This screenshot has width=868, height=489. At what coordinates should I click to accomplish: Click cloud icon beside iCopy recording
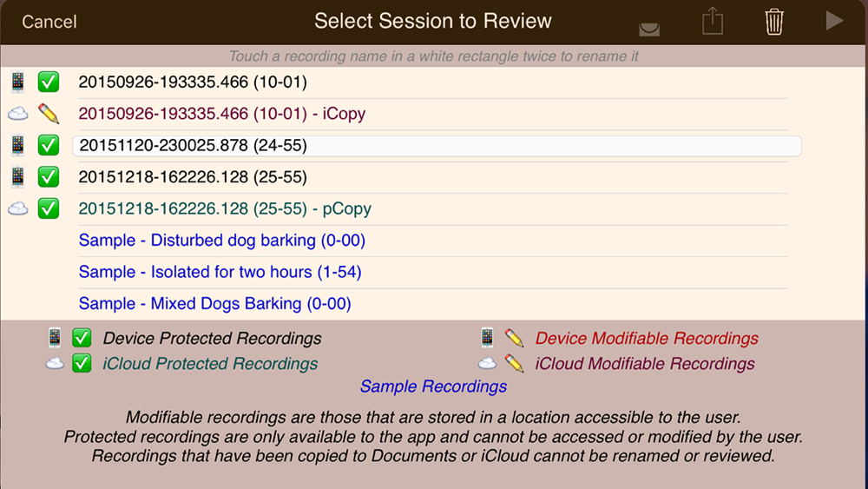pyautogui.click(x=17, y=114)
